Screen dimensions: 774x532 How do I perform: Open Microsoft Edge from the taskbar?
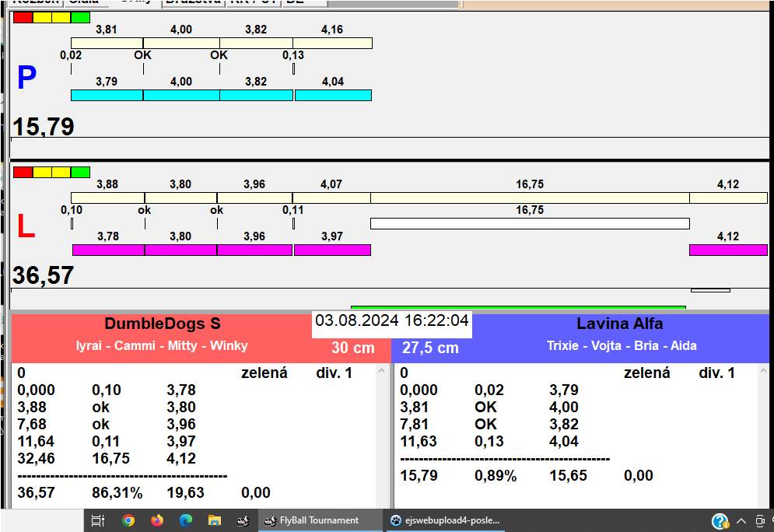pos(186,520)
